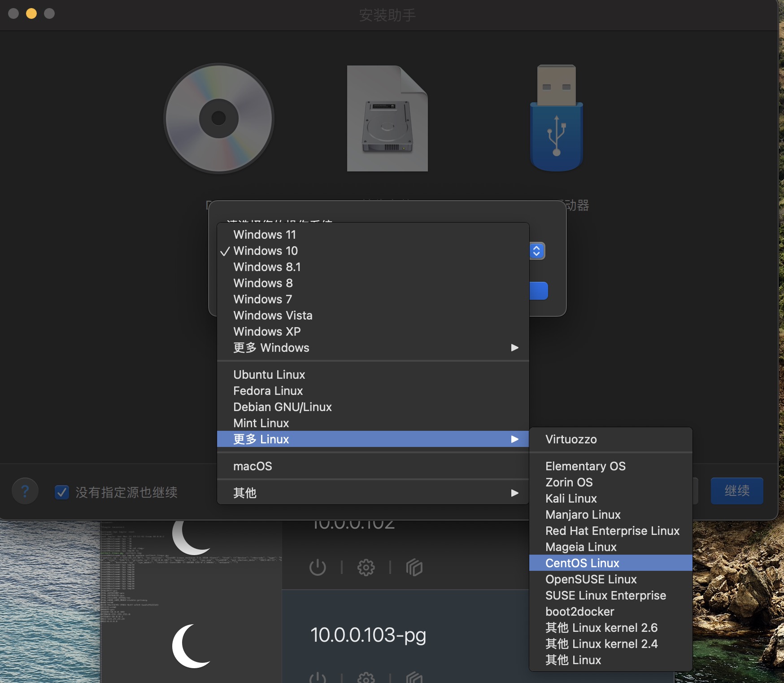The width and height of the screenshot is (784, 683).
Task: Toggle the 没有指定源也继续 checkbox
Action: tap(62, 492)
